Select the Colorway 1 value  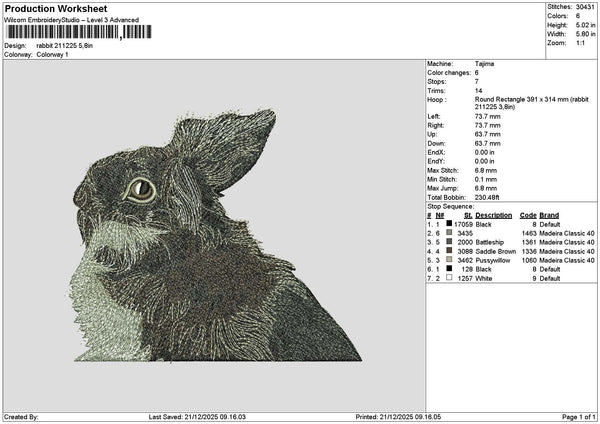coord(52,55)
